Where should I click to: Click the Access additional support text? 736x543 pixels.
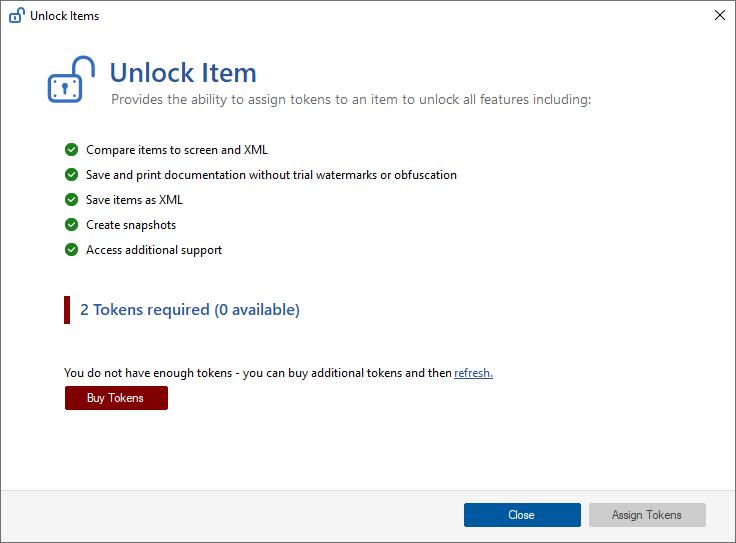[154, 250]
